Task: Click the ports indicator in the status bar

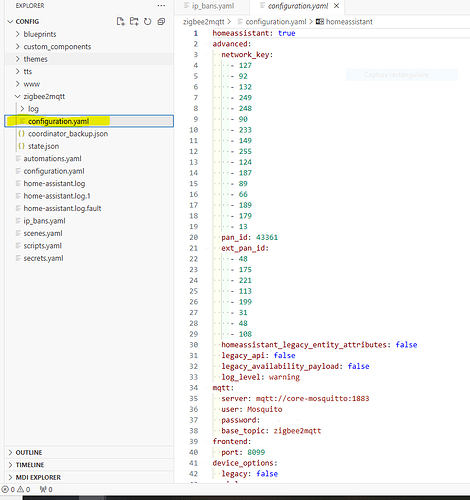Action: pos(46,489)
